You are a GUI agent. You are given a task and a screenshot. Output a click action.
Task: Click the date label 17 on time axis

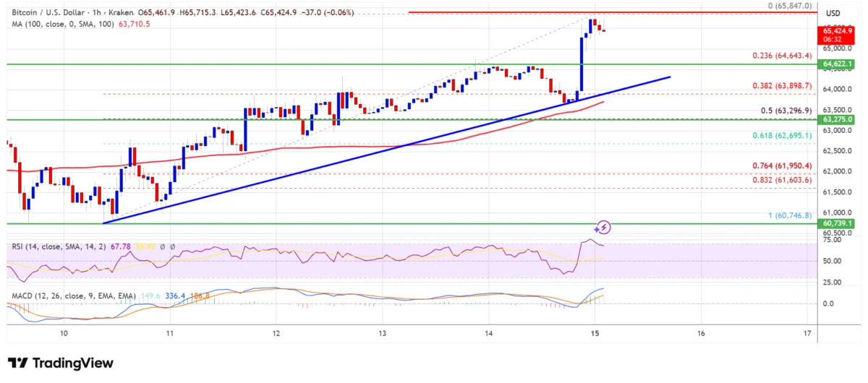tap(807, 333)
